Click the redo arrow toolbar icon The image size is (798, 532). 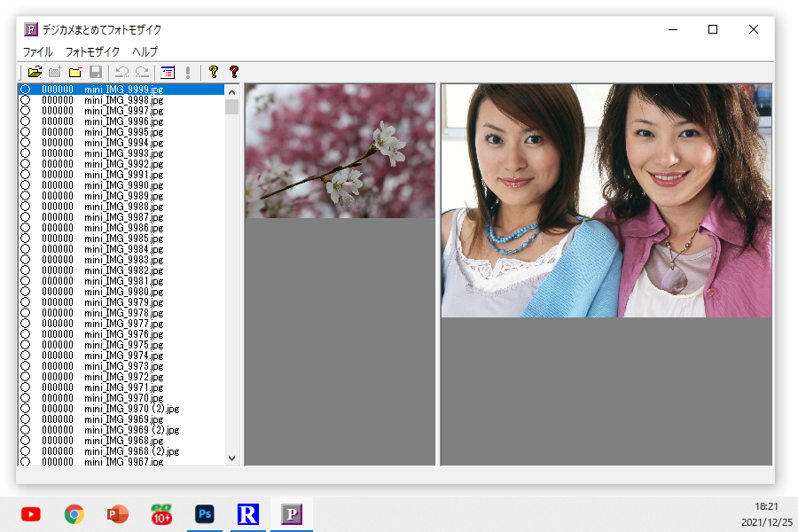click(x=143, y=73)
